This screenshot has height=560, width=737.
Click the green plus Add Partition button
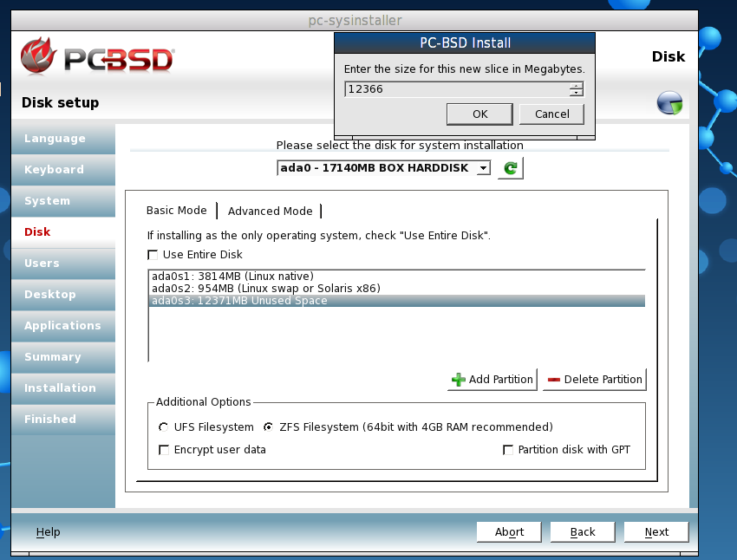(x=492, y=379)
